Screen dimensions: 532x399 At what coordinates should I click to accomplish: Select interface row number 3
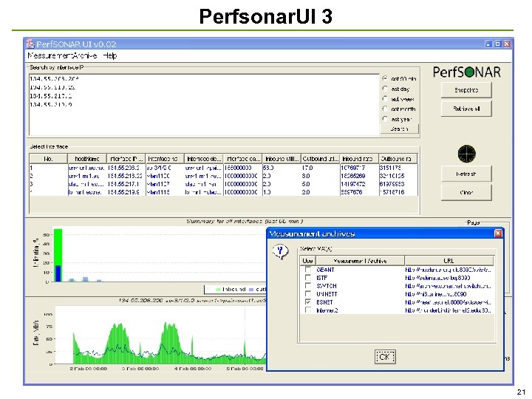(223, 184)
